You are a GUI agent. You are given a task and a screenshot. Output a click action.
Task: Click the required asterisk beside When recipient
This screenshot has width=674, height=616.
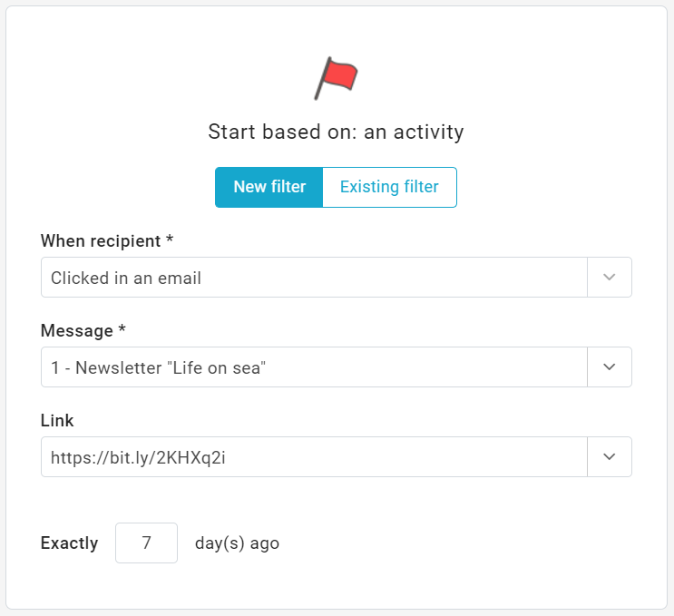tap(170, 240)
